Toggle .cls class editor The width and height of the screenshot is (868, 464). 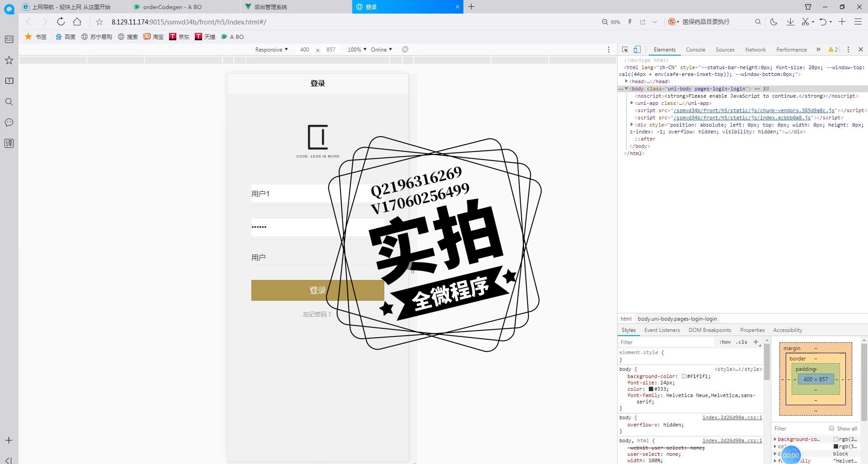(x=741, y=342)
